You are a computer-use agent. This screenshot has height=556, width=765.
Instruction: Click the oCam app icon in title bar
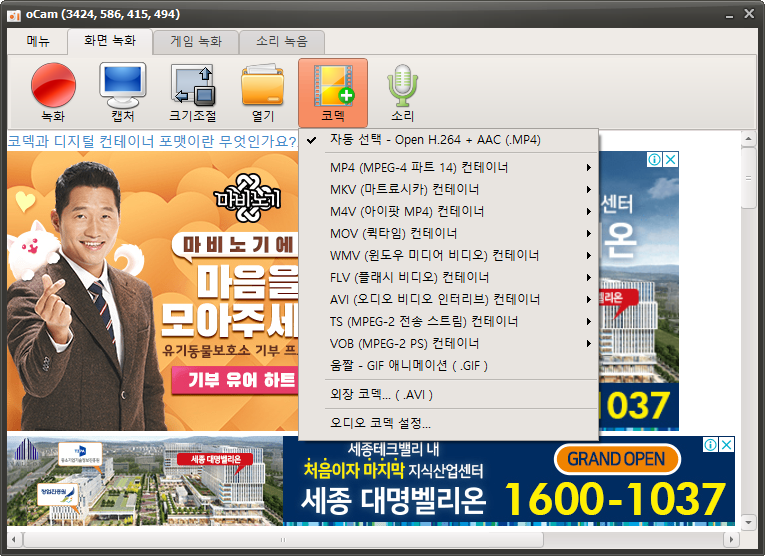14,15
